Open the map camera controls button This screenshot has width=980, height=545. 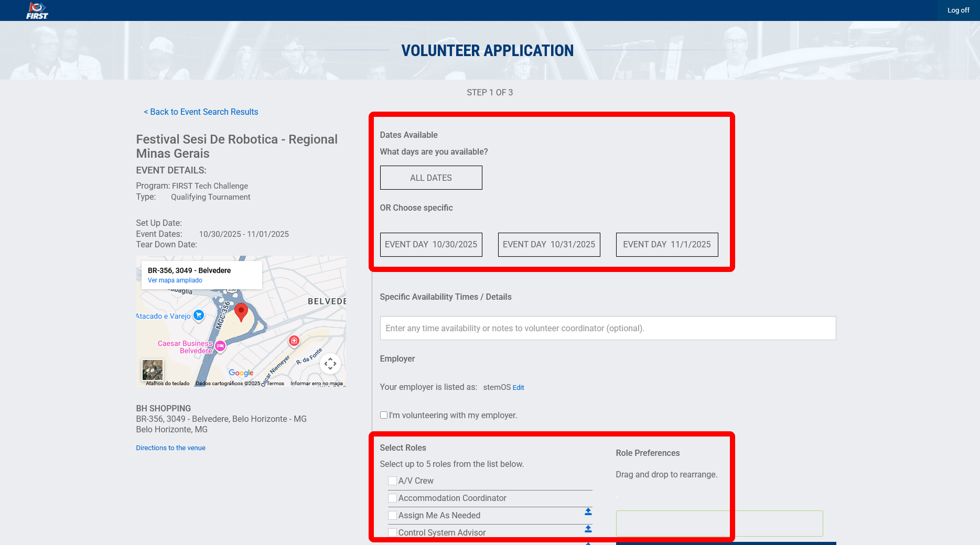[x=330, y=364]
